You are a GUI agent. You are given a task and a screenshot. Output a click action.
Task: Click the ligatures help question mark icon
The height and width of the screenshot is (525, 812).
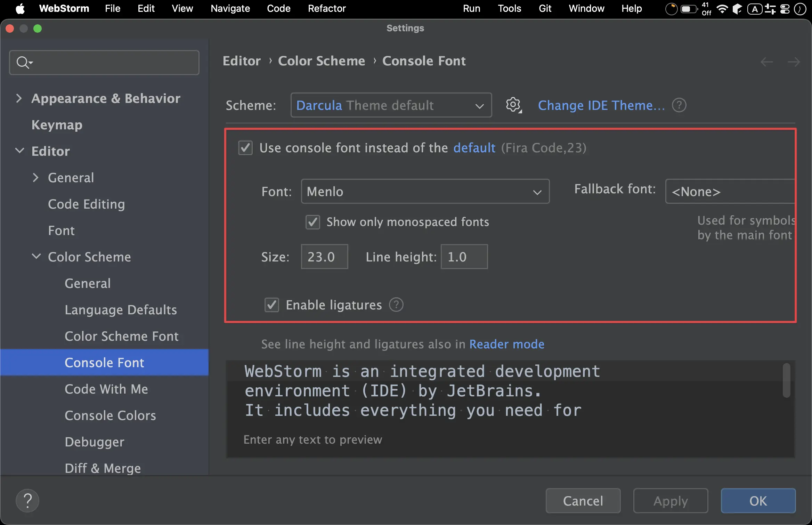(x=396, y=305)
